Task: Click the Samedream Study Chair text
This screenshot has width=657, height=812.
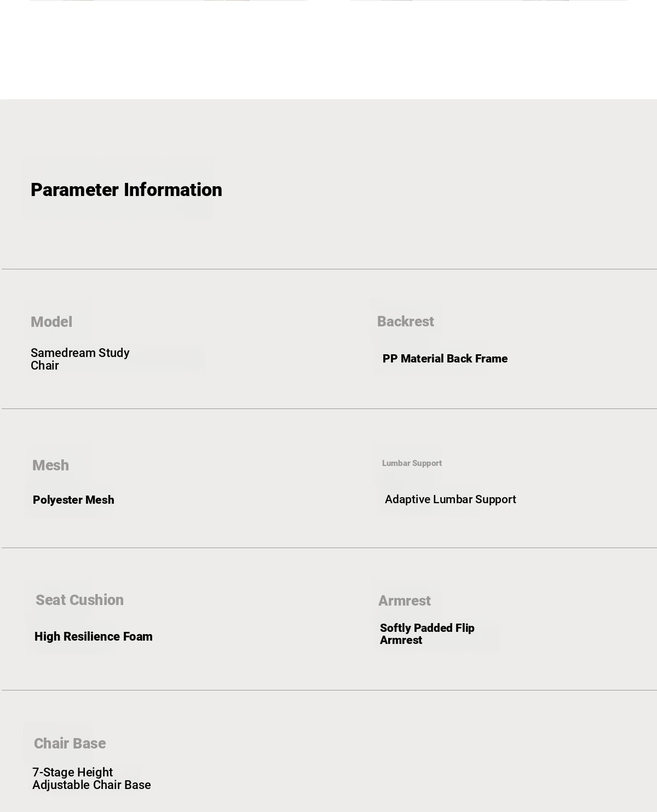Action: (x=80, y=359)
